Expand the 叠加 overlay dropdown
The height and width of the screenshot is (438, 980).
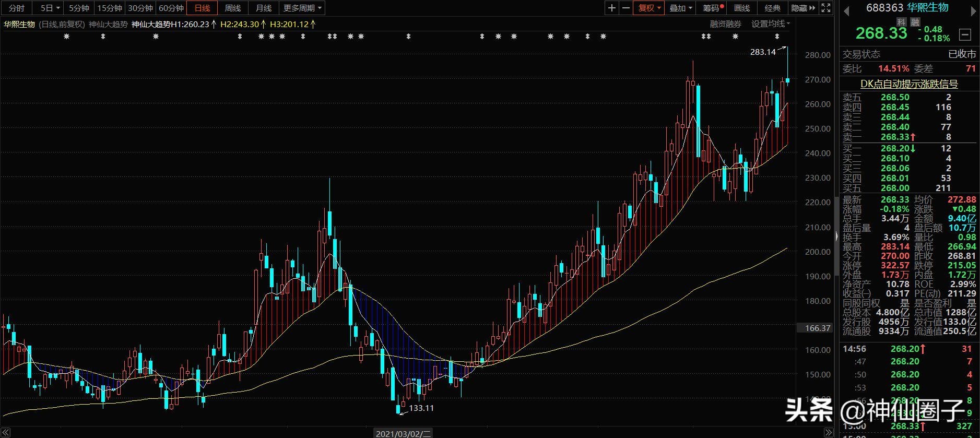coord(680,8)
